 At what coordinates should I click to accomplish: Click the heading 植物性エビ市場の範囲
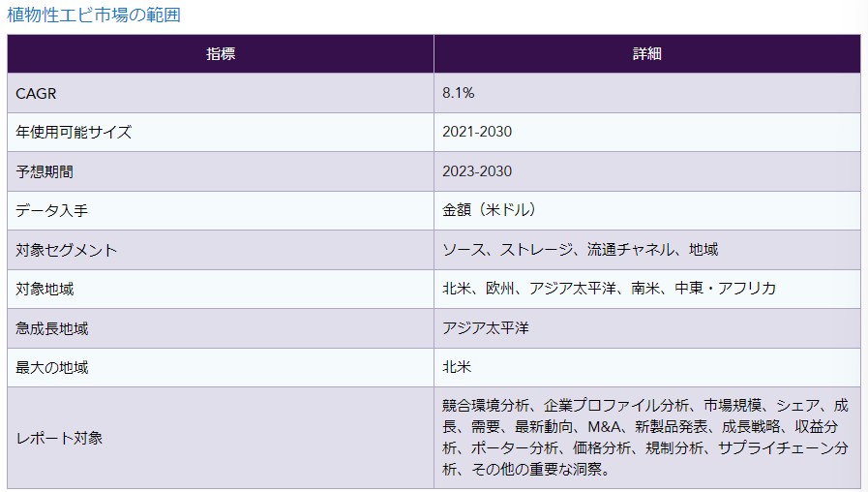(94, 15)
